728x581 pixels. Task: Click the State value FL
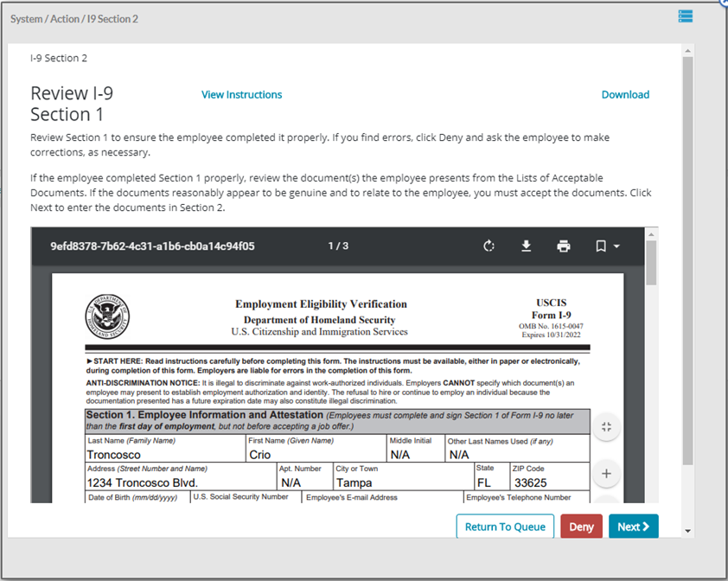point(484,482)
